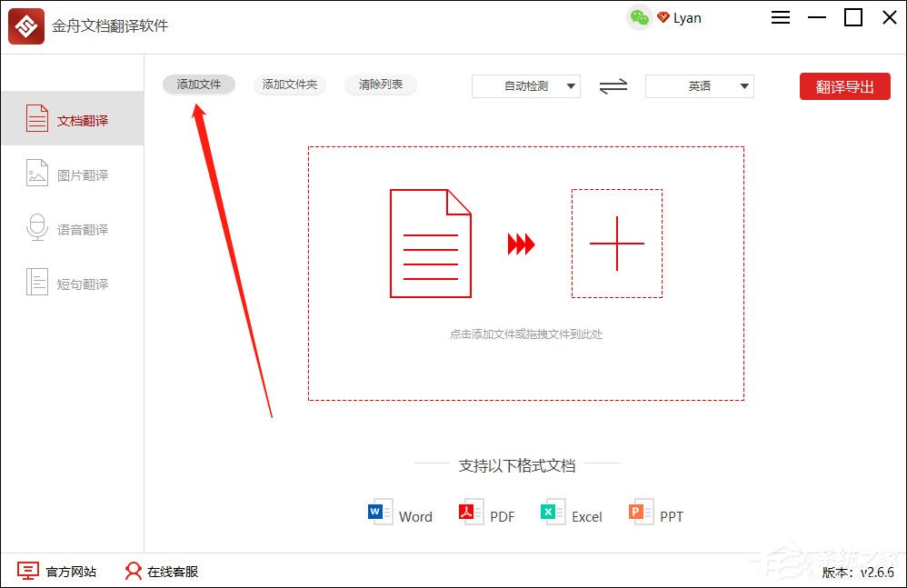Click the dashed plus area to add files
This screenshot has width=907, height=588.
617,243
